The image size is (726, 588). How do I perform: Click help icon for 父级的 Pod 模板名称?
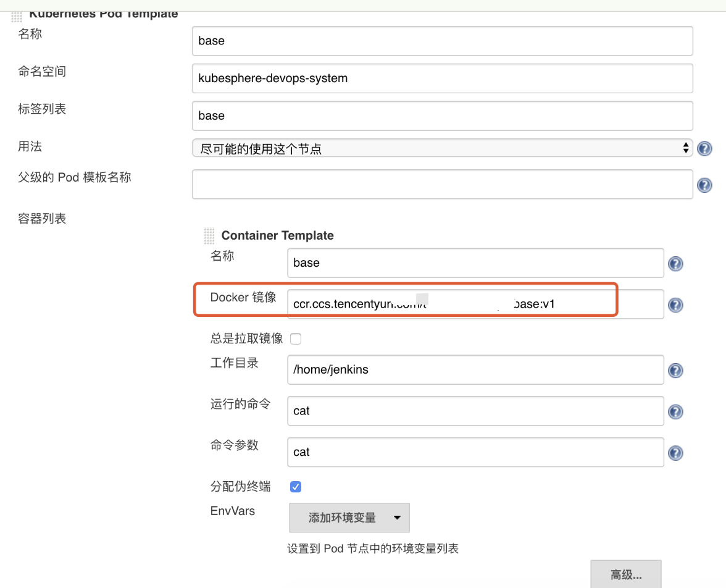(x=704, y=185)
